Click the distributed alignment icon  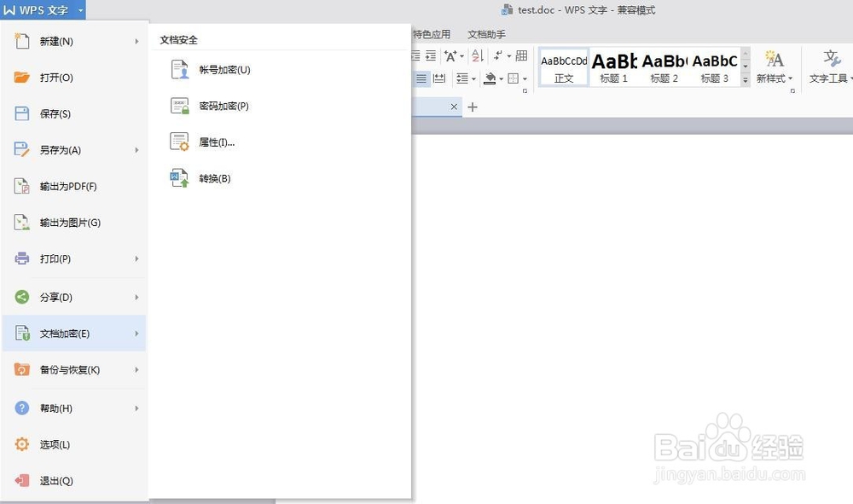(439, 78)
